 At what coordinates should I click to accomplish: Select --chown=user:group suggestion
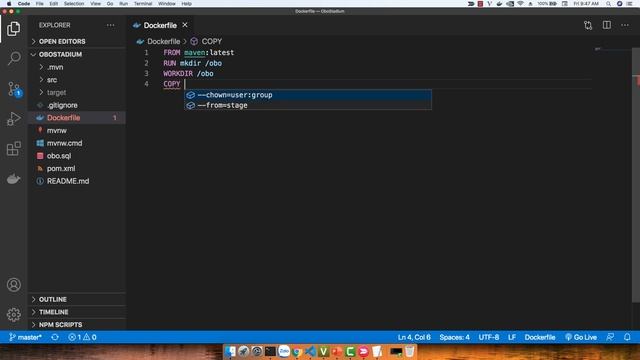click(308, 95)
